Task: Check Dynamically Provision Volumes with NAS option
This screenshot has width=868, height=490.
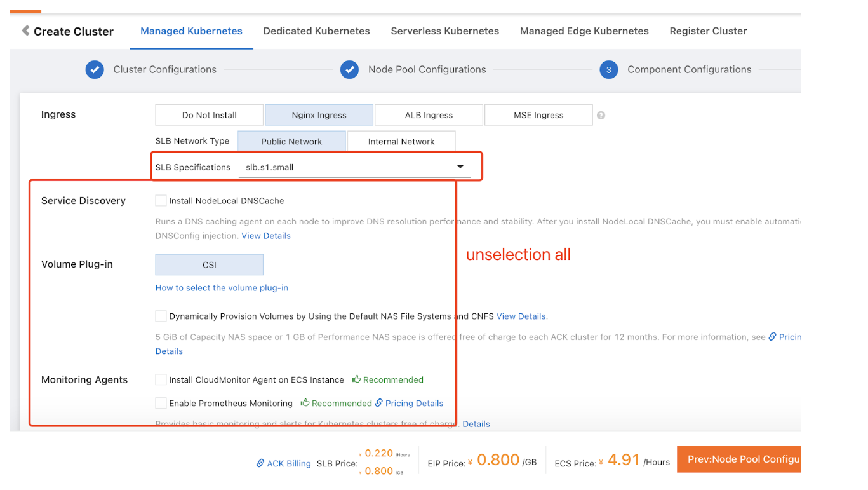Action: 161,316
